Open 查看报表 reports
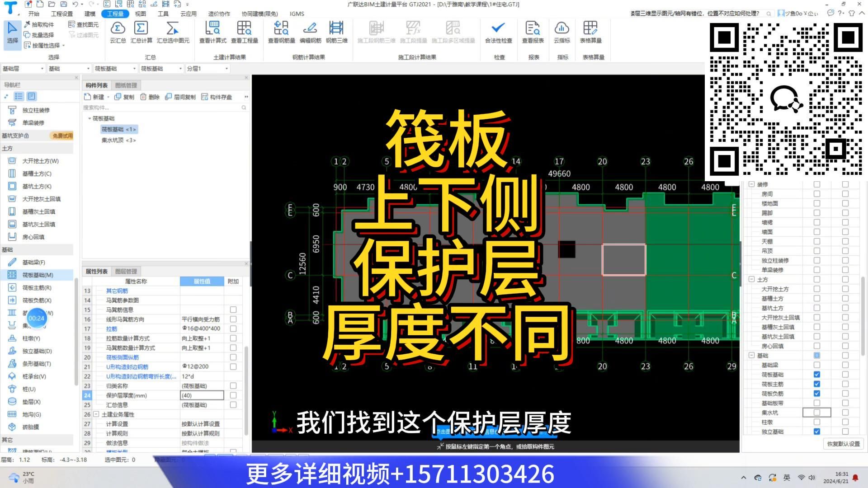Viewport: 868px width, 488px height. [x=533, y=32]
